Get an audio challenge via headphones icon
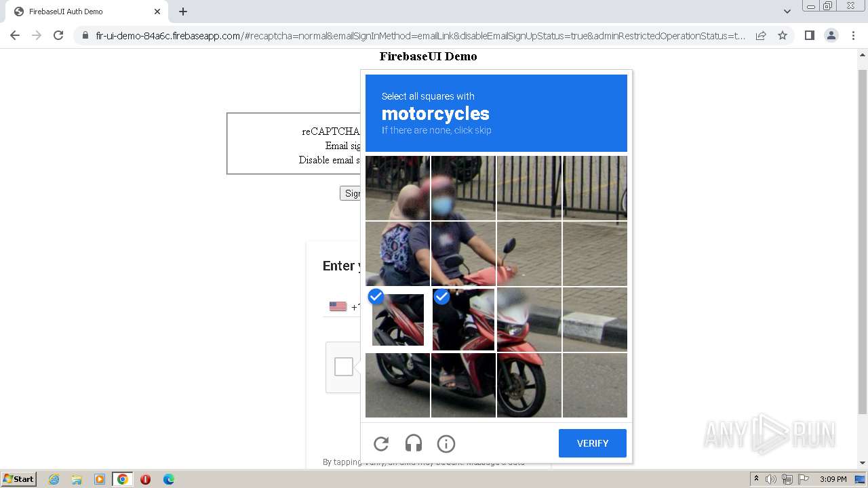Screen dimensions: 868x488 (414, 443)
